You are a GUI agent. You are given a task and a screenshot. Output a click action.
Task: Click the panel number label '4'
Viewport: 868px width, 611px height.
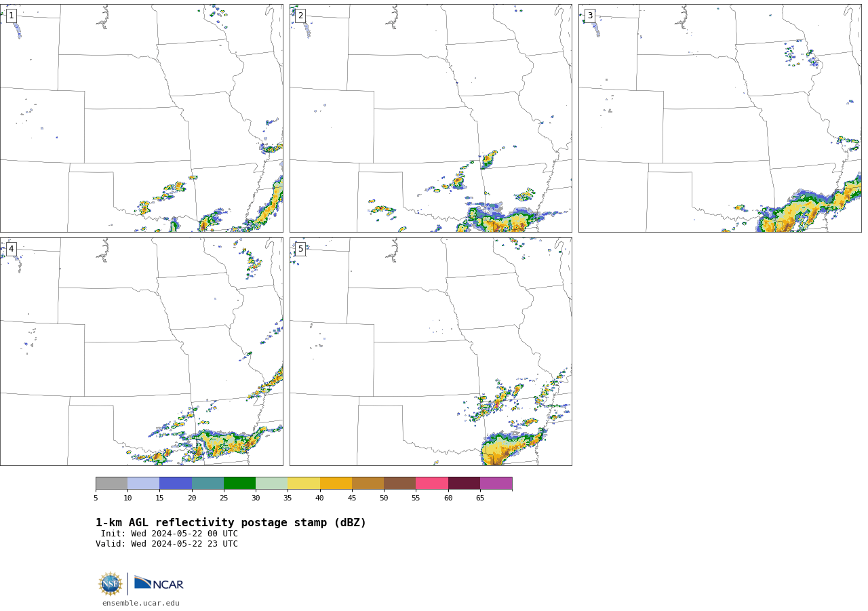(x=11, y=249)
